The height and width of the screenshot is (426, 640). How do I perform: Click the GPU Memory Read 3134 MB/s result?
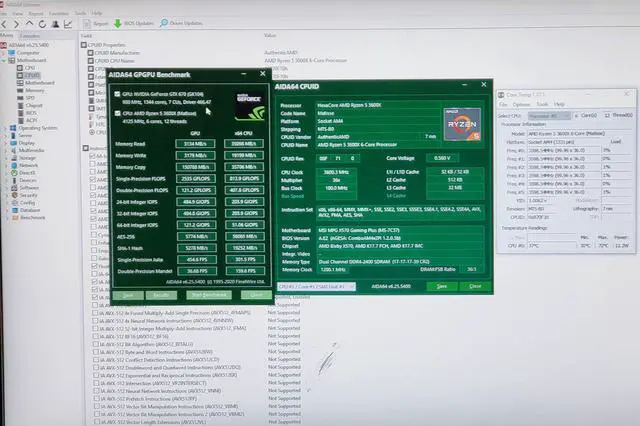point(196,144)
